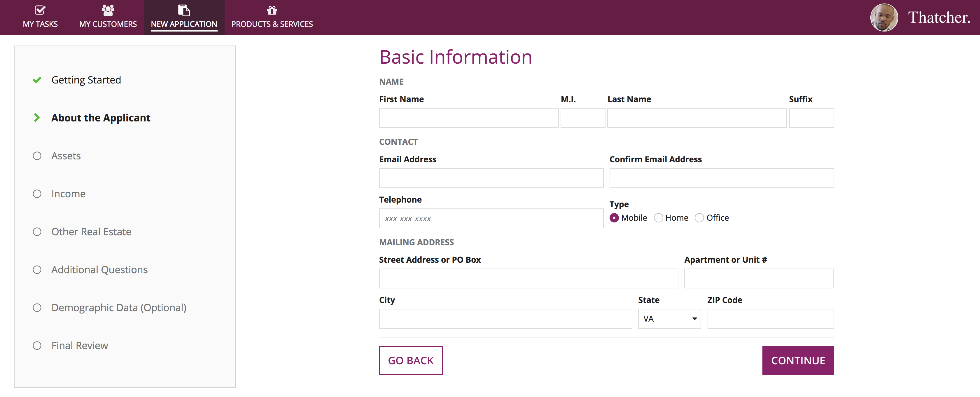
Task: Focus the Telephone field
Action: (491, 218)
